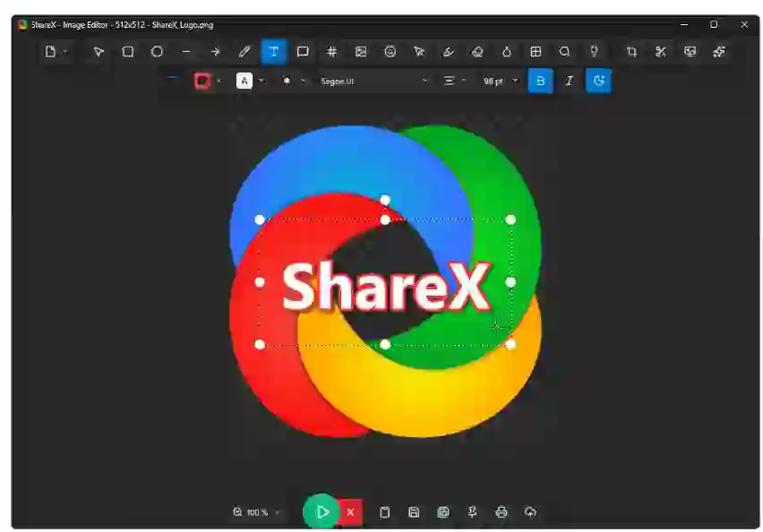
Task: Open the 96 pt font size dropdown
Action: point(501,82)
